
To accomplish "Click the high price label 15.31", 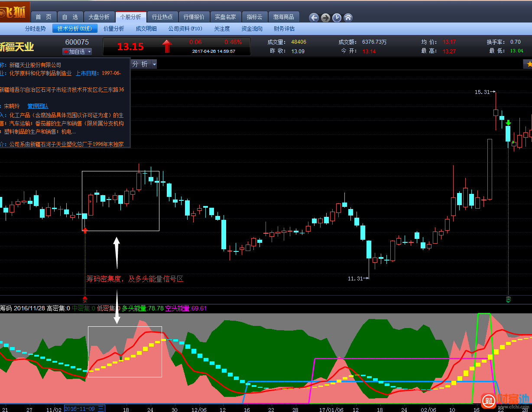I will click(482, 92).
